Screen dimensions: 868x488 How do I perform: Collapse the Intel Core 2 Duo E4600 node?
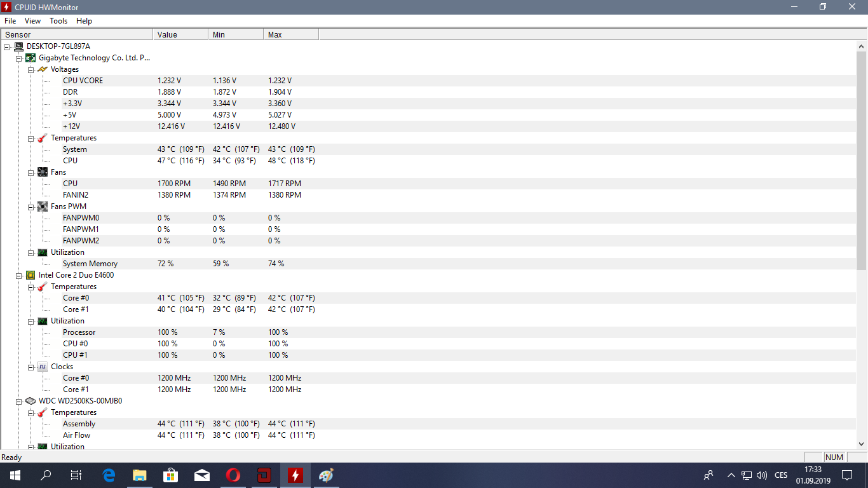click(x=18, y=275)
